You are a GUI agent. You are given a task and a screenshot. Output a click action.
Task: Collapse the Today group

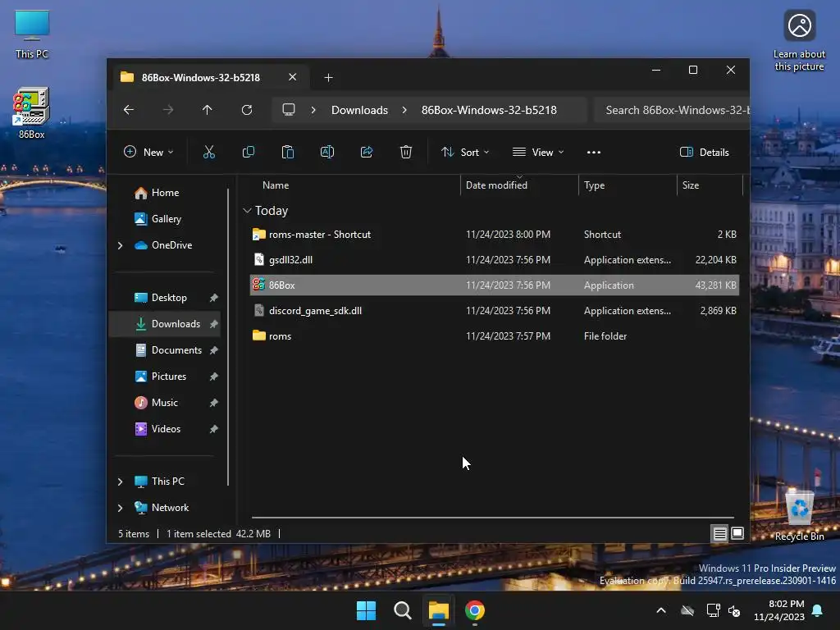point(247,211)
